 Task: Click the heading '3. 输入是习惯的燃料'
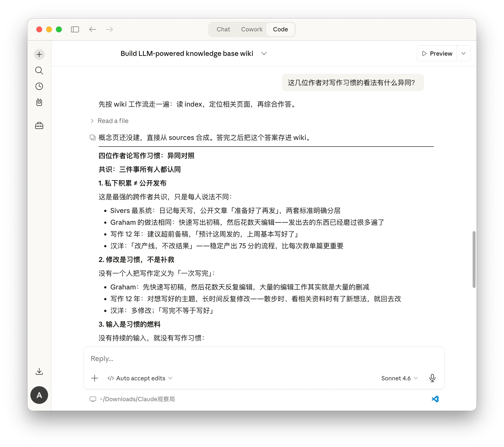(129, 324)
